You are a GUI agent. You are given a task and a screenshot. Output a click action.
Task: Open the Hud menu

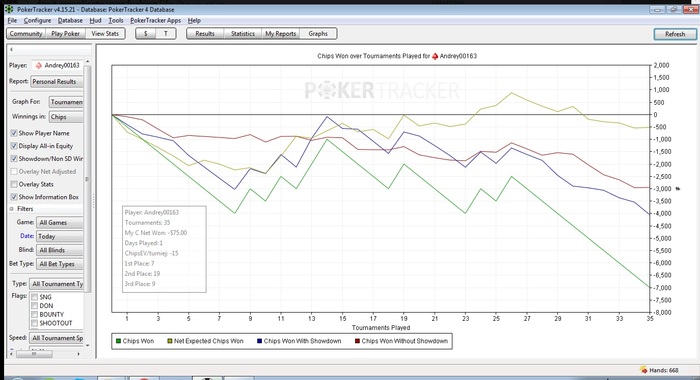pyautogui.click(x=96, y=21)
